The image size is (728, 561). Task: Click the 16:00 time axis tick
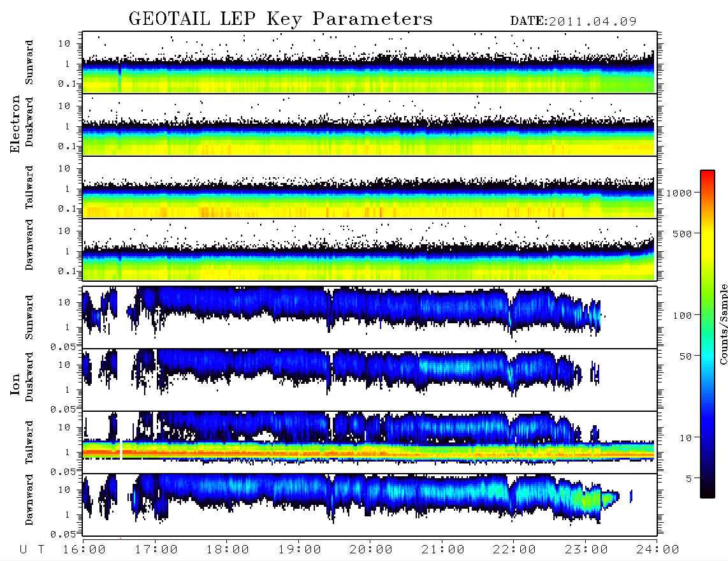(x=85, y=550)
